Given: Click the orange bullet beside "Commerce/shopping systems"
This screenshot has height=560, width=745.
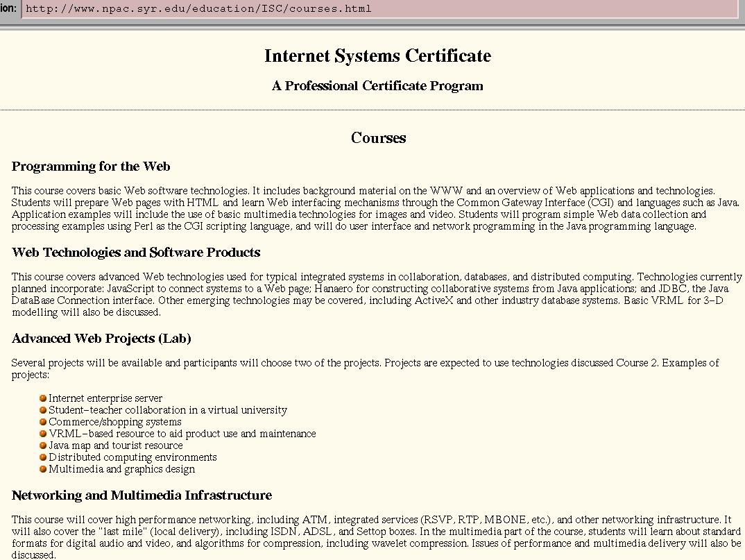Looking at the screenshot, I should click(x=43, y=422).
